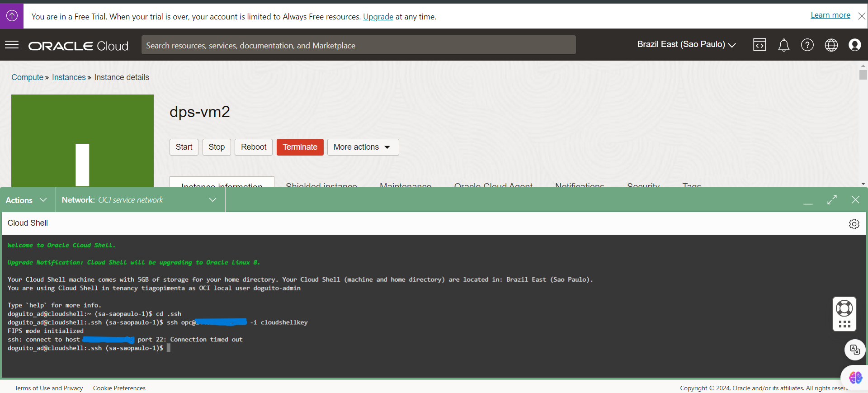Maximize the Cloud Shell panel
The height and width of the screenshot is (393, 868).
click(x=832, y=200)
